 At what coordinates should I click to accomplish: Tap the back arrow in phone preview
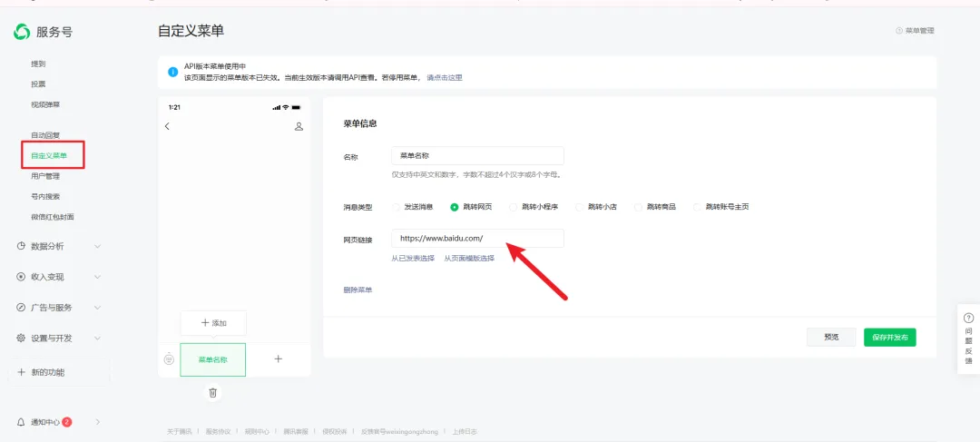point(167,126)
